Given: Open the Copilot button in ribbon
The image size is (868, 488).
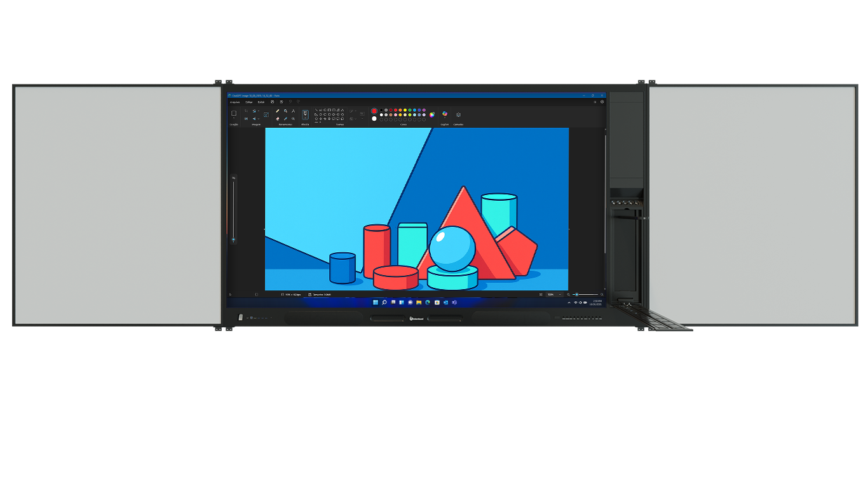Looking at the screenshot, I should click(445, 114).
